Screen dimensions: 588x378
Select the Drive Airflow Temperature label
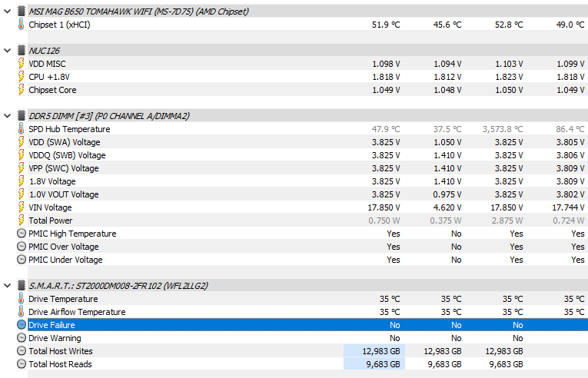coord(78,312)
